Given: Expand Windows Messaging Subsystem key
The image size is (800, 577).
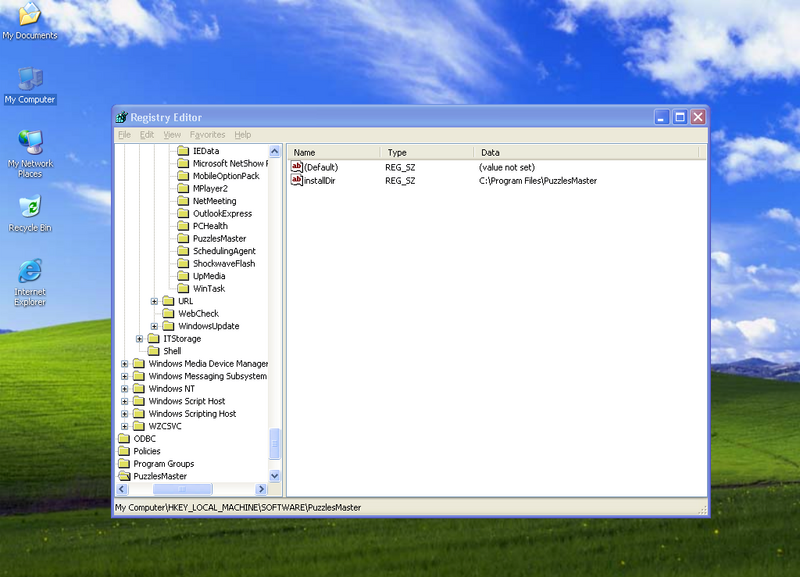Looking at the screenshot, I should (124, 376).
